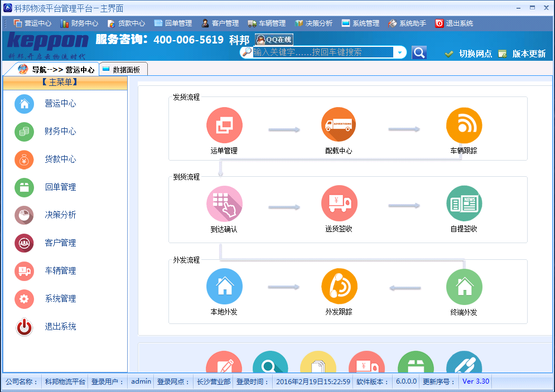Viewport: 555px width, 392px height.
Task: Select the 到达确认 arrival confirmation icon
Action: [224, 205]
